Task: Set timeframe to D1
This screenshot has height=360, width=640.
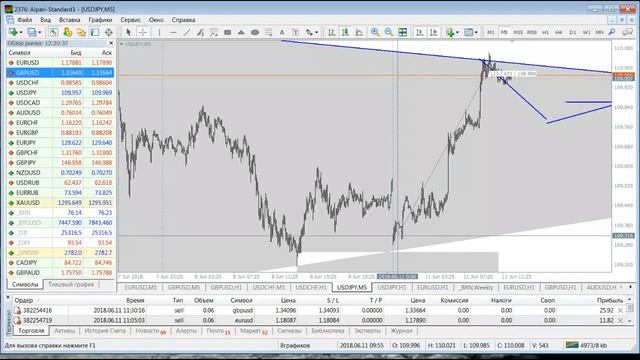Action: pyautogui.click(x=573, y=32)
